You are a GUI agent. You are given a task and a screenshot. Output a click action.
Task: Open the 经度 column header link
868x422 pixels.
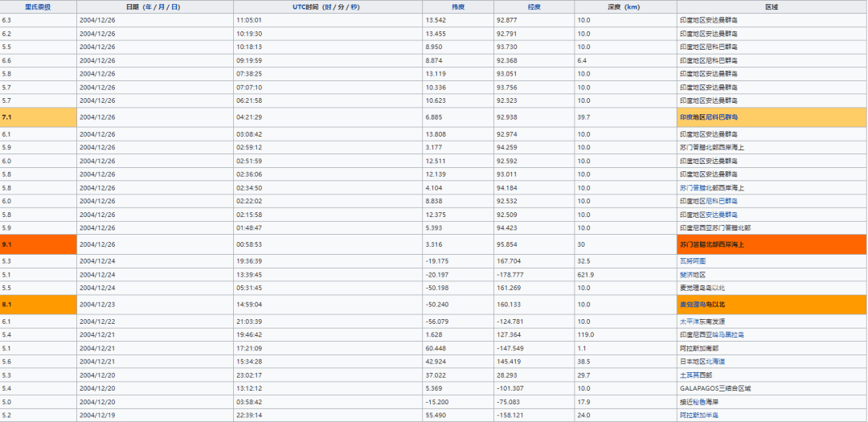coord(534,6)
